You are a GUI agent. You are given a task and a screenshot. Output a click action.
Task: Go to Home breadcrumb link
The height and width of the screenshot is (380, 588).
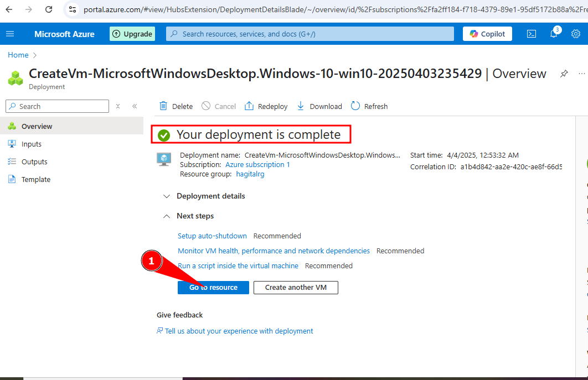tap(18, 55)
